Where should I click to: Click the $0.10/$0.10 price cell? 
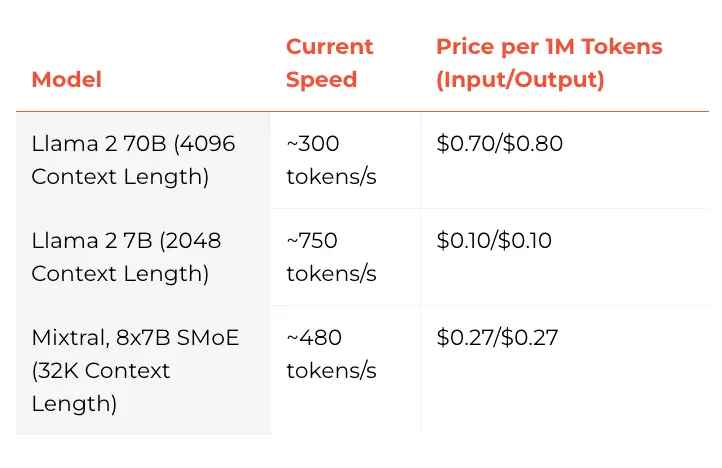pos(494,241)
